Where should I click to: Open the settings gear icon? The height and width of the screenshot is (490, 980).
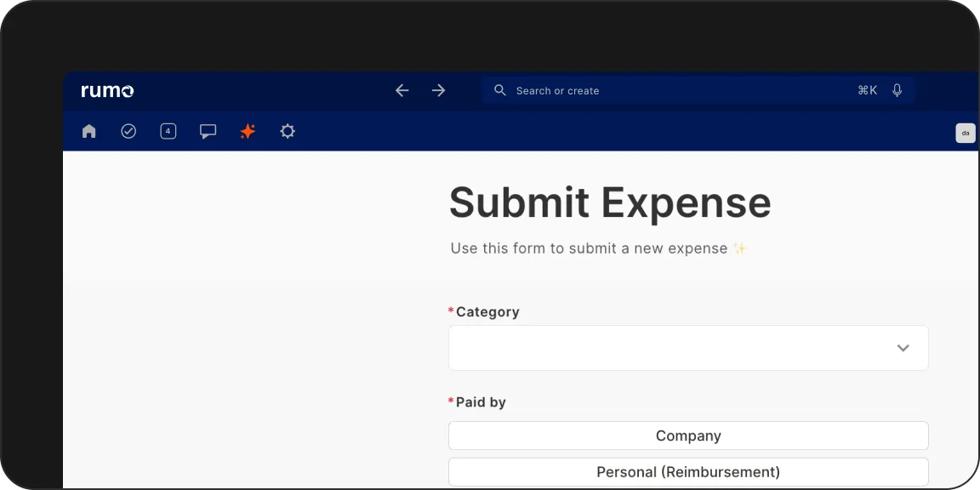click(x=288, y=131)
